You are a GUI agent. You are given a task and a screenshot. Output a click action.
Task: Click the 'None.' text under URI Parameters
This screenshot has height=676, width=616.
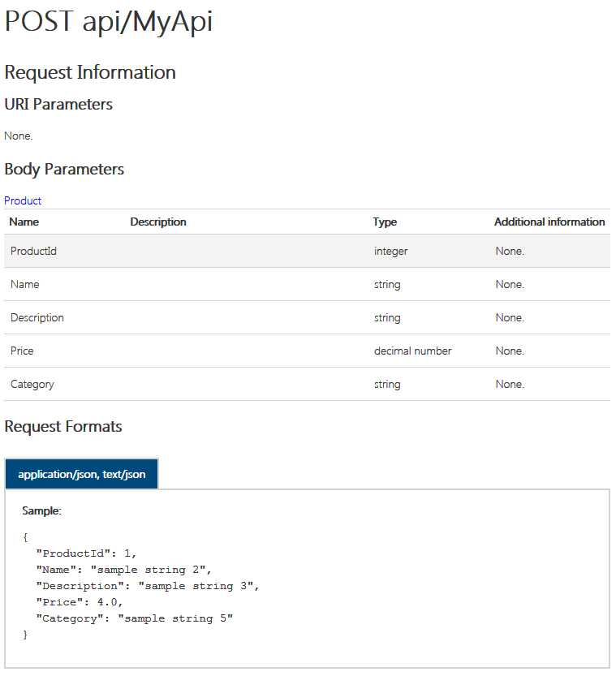(19, 136)
